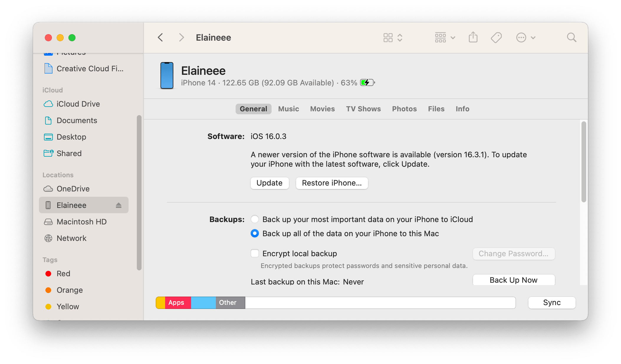The width and height of the screenshot is (621, 364).
Task: Open the more actions ellipsis dropdown
Action: pyautogui.click(x=526, y=37)
